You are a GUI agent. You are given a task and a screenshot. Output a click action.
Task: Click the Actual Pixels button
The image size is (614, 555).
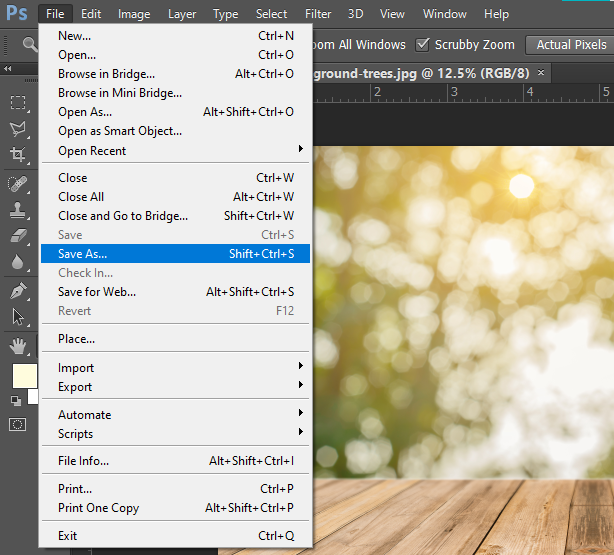click(571, 45)
